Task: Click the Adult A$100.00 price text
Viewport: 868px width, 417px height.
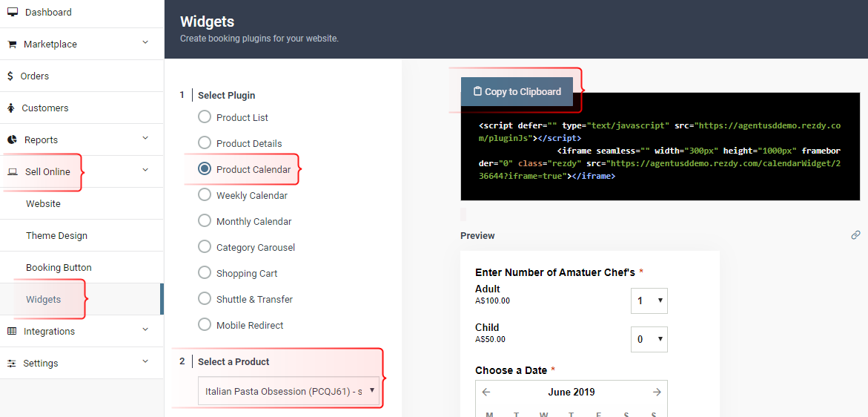Action: tap(492, 301)
